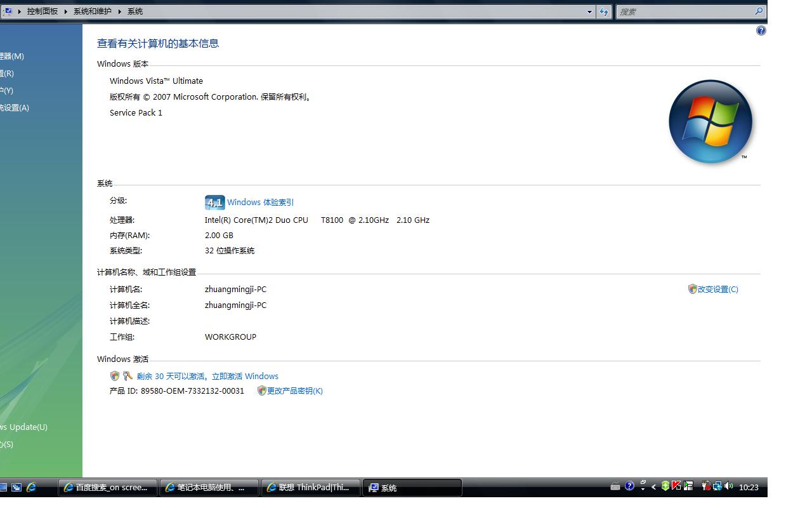Click 更改产品密钥(K) link

pyautogui.click(x=294, y=391)
